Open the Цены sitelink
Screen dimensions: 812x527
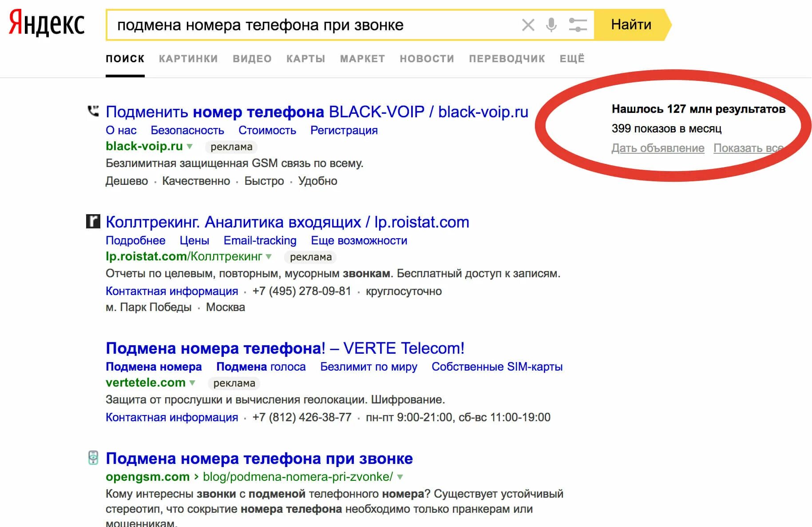click(194, 240)
